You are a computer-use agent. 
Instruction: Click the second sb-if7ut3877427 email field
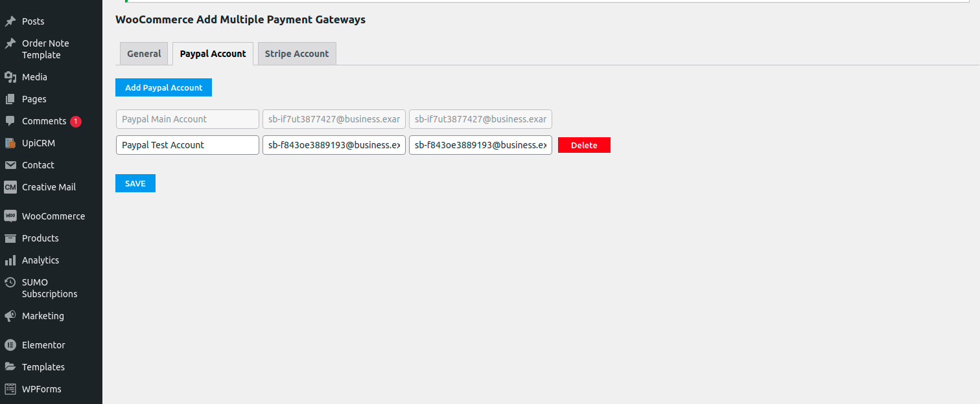click(x=480, y=119)
